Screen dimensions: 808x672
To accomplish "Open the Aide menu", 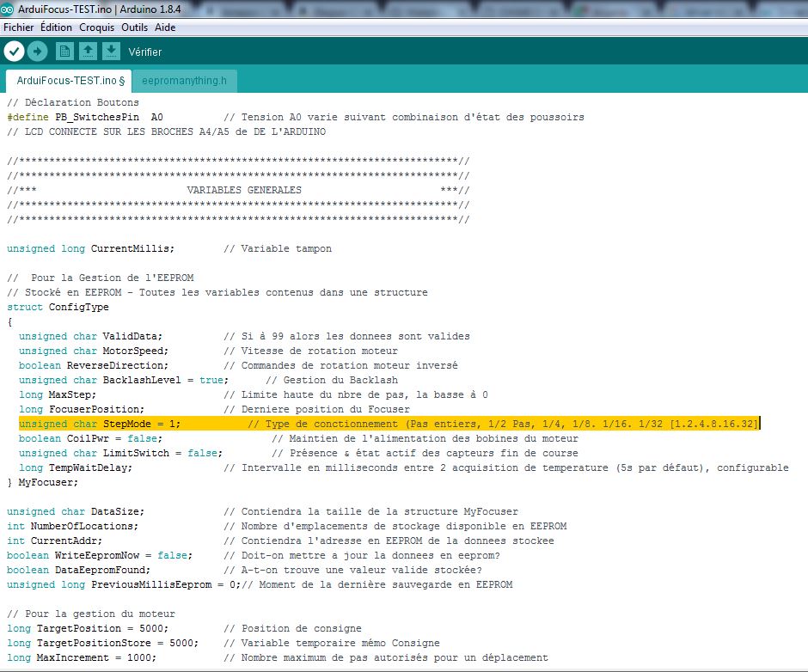I will click(165, 27).
